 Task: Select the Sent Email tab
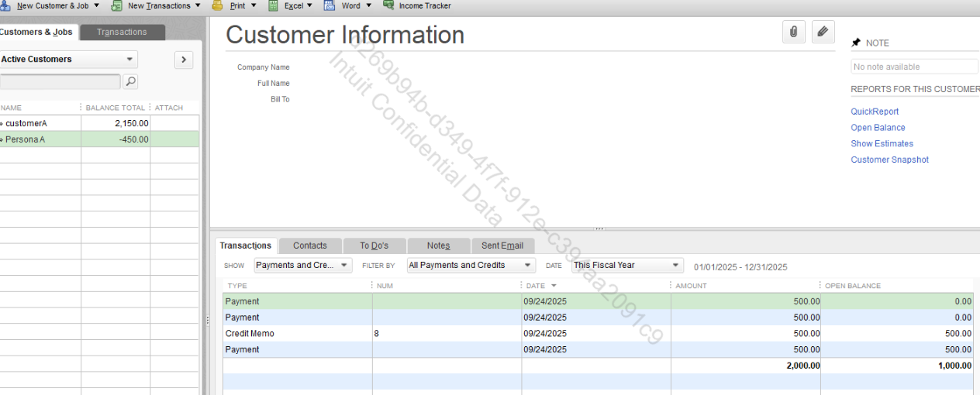pyautogui.click(x=502, y=246)
